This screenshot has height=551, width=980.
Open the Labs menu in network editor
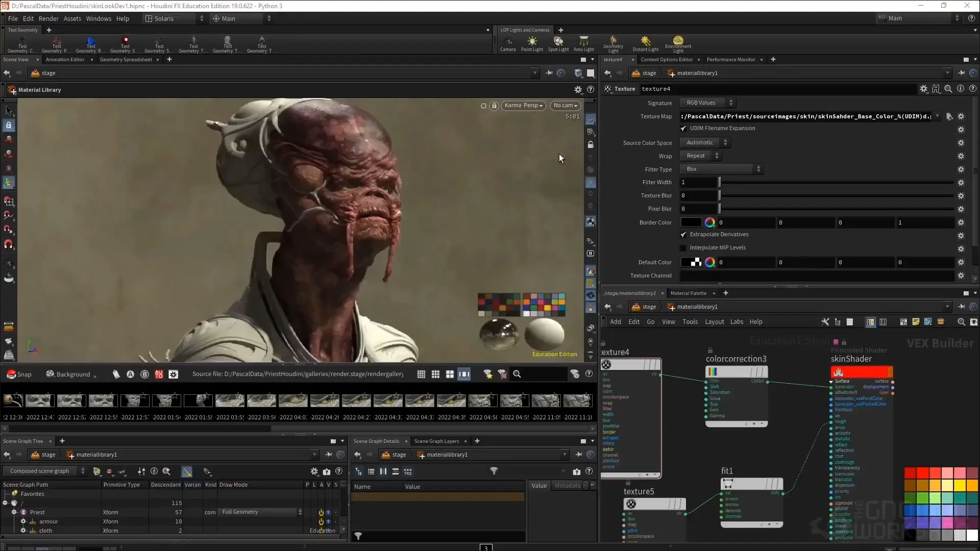(x=737, y=322)
